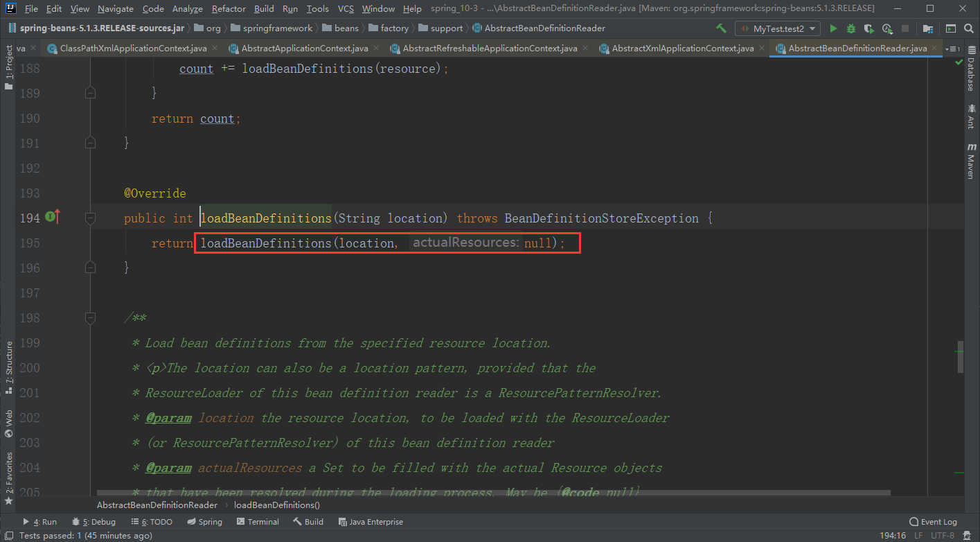Image resolution: width=980 pixels, height=542 pixels.
Task: Open the Structure tool window sidebar button
Action: 9,369
